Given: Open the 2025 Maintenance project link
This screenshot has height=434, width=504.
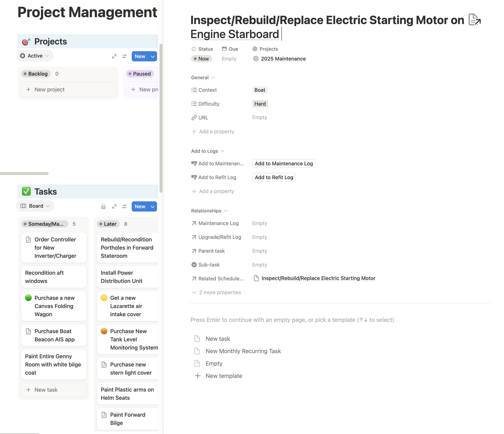Looking at the screenshot, I should [283, 59].
